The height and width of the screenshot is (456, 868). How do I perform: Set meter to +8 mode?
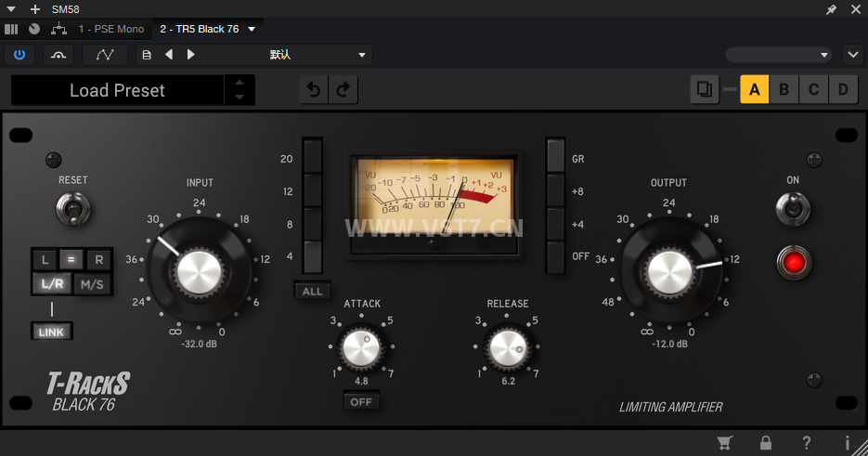556,190
